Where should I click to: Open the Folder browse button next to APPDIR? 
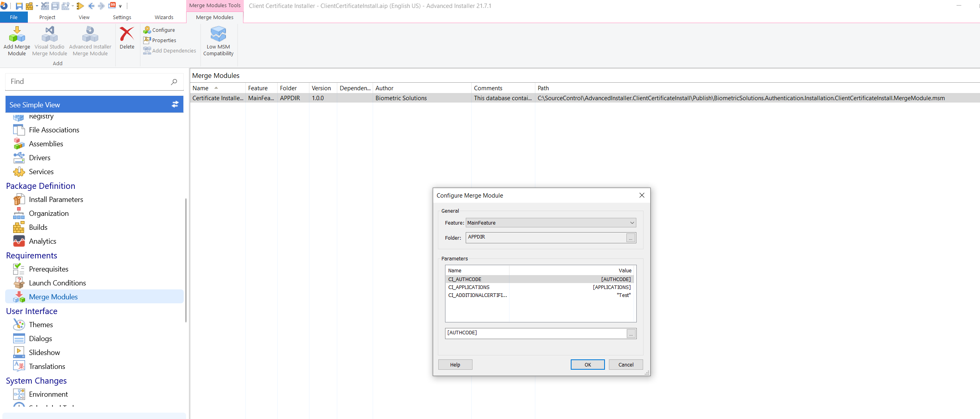tap(631, 238)
